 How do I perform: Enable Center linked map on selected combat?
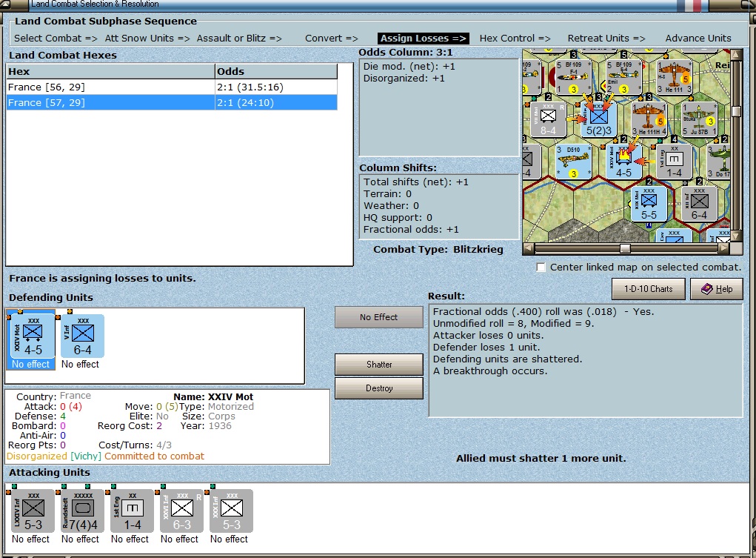click(x=541, y=268)
